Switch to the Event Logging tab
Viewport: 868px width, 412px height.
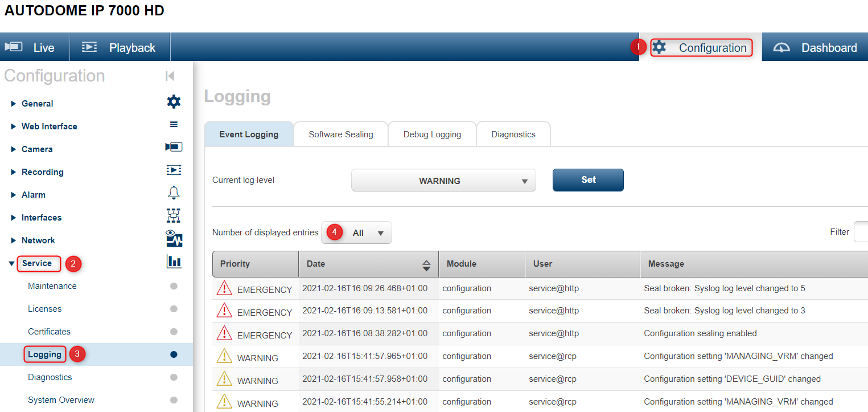point(249,134)
